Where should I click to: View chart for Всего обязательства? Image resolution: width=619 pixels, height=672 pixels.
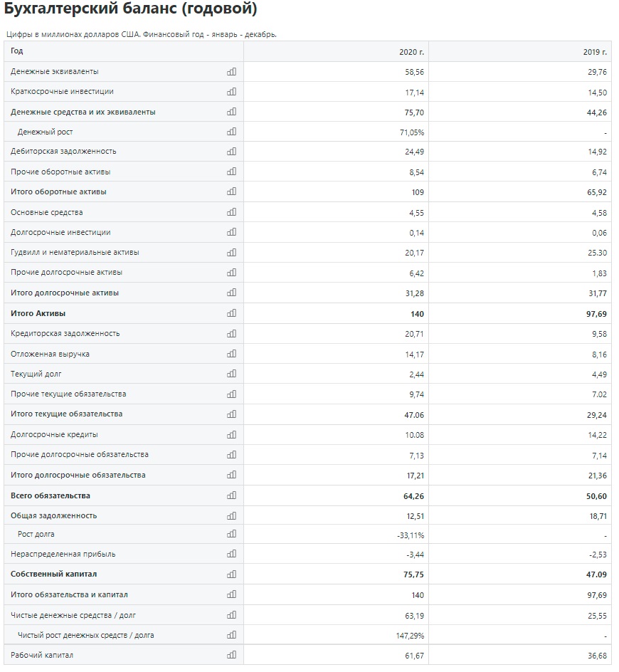[x=231, y=495]
